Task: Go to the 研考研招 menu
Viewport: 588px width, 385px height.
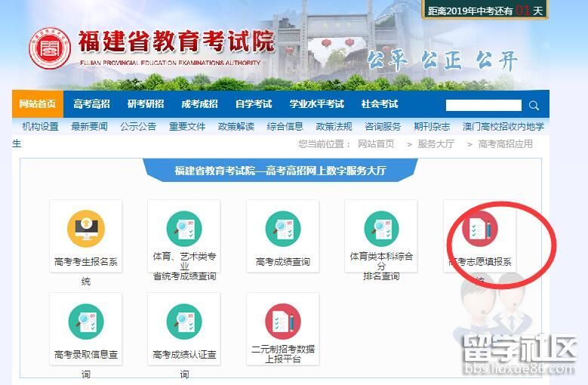Action: coord(145,104)
